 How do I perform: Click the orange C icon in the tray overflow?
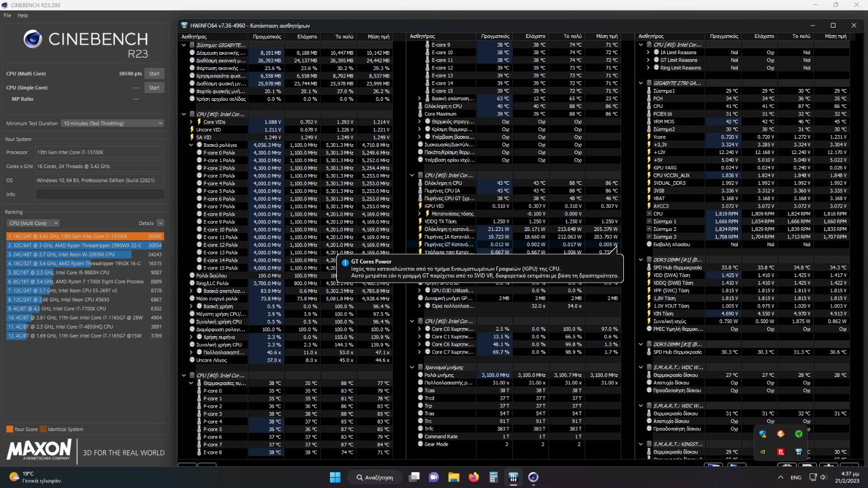(x=781, y=434)
